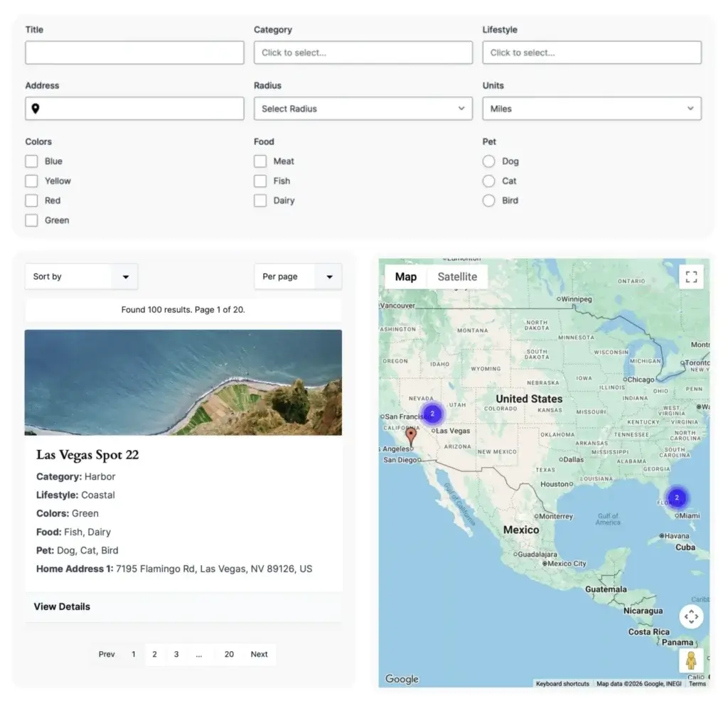Focus the Title input field
The width and height of the screenshot is (728, 703).
pyautogui.click(x=134, y=53)
